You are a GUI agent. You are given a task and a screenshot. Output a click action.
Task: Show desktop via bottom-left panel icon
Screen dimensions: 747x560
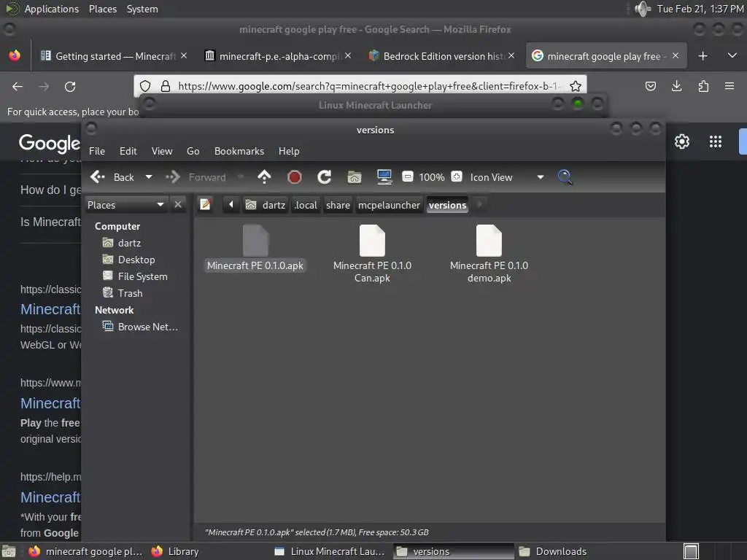pos(9,551)
